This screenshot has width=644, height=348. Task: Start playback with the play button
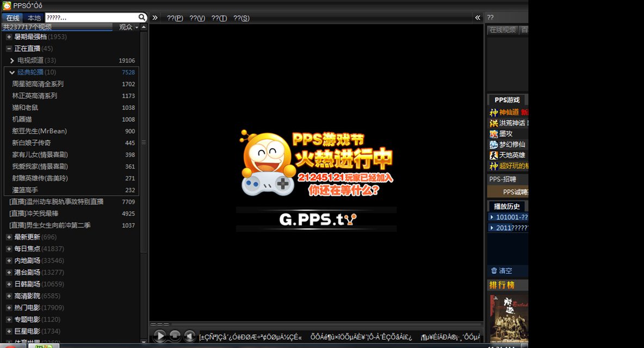pos(160,335)
